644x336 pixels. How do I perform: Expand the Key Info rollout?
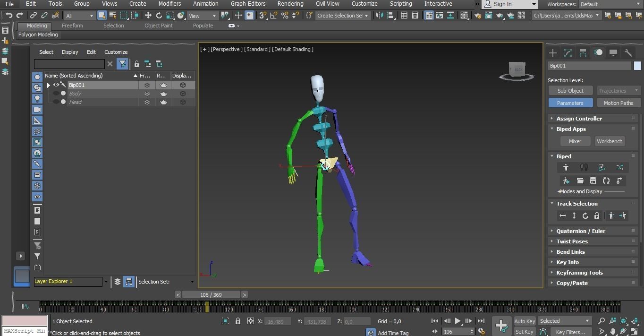pos(567,262)
